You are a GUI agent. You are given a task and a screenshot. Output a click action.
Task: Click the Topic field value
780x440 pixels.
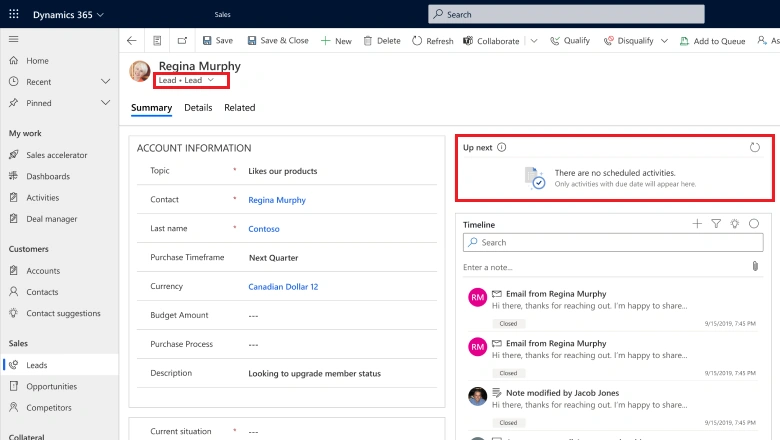tap(283, 171)
